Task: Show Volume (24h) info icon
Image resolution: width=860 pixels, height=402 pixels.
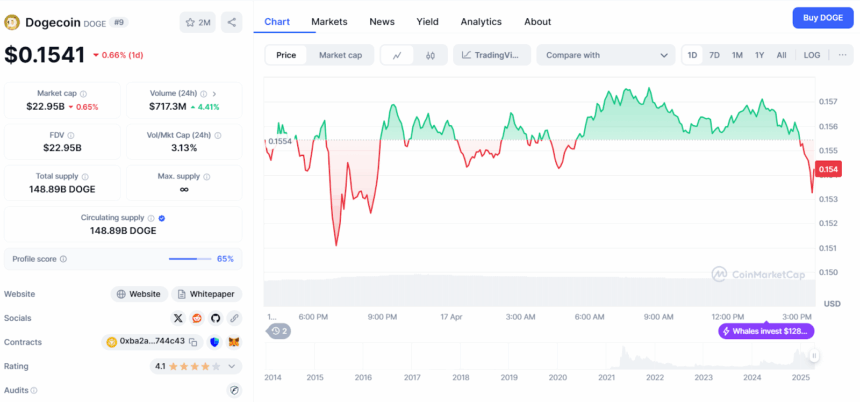Action: pos(203,94)
